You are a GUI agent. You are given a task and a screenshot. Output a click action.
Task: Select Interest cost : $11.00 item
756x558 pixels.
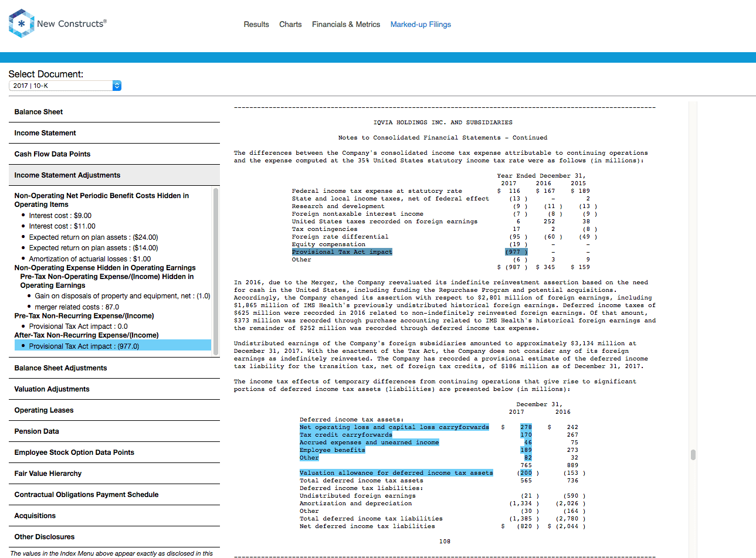(62, 226)
